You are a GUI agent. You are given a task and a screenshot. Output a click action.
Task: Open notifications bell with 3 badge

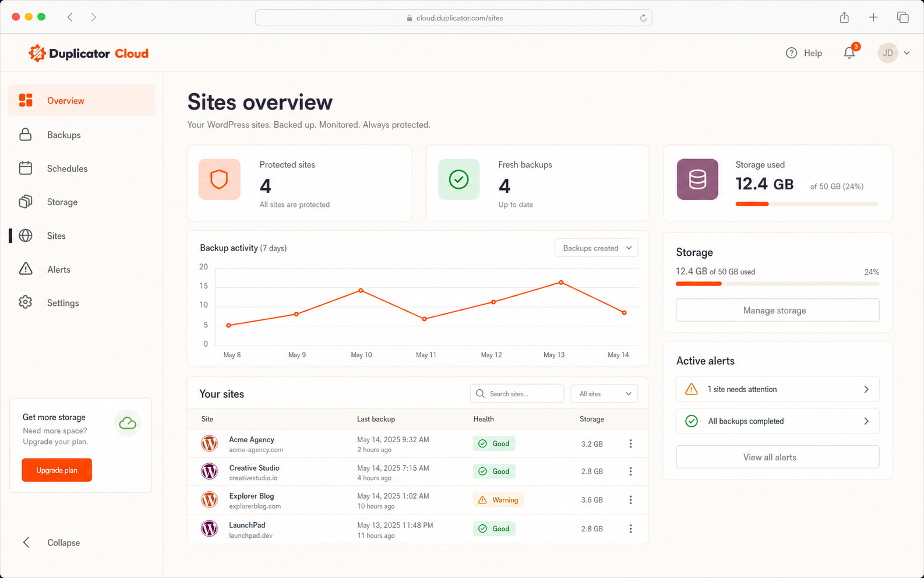[849, 52]
